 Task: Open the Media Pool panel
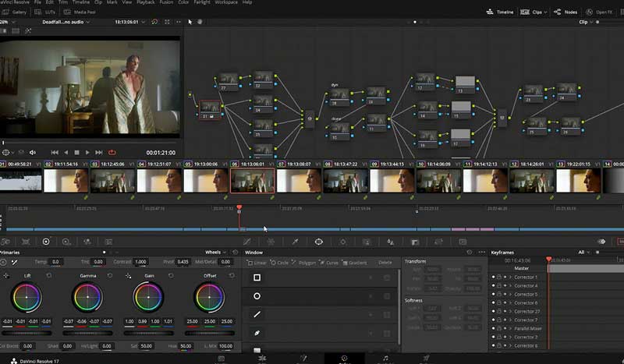tap(80, 12)
